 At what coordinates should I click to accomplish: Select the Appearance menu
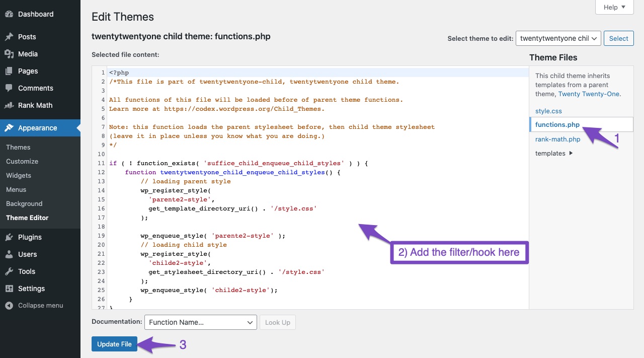(38, 128)
